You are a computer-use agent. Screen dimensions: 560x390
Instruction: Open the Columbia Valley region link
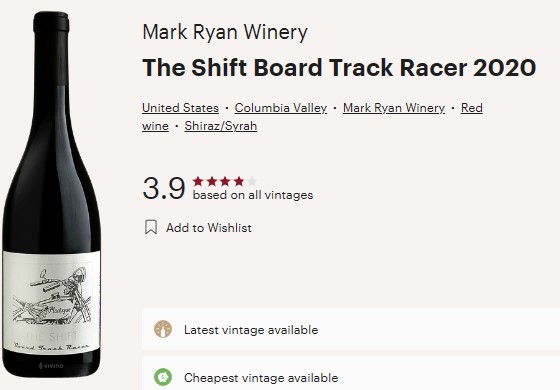(x=281, y=108)
